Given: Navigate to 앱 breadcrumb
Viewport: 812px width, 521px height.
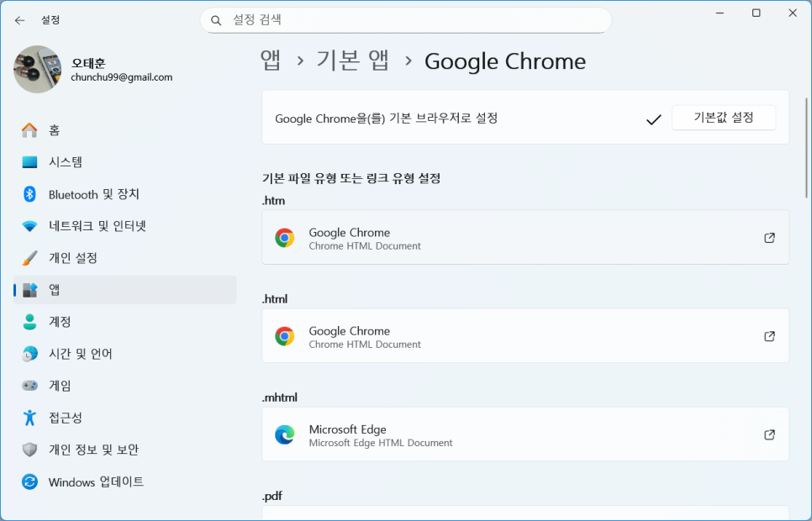Looking at the screenshot, I should 271,61.
